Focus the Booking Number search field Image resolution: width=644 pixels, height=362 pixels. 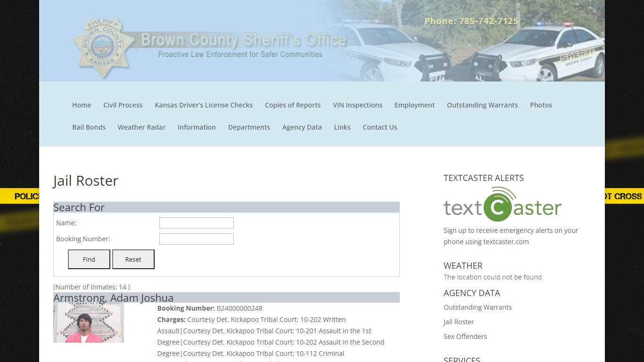pos(197,239)
